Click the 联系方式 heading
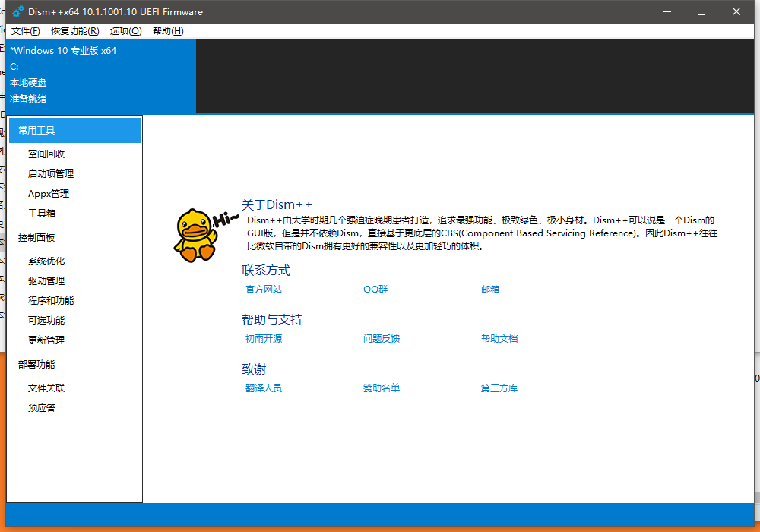Image resolution: width=760 pixels, height=532 pixels. (x=266, y=271)
